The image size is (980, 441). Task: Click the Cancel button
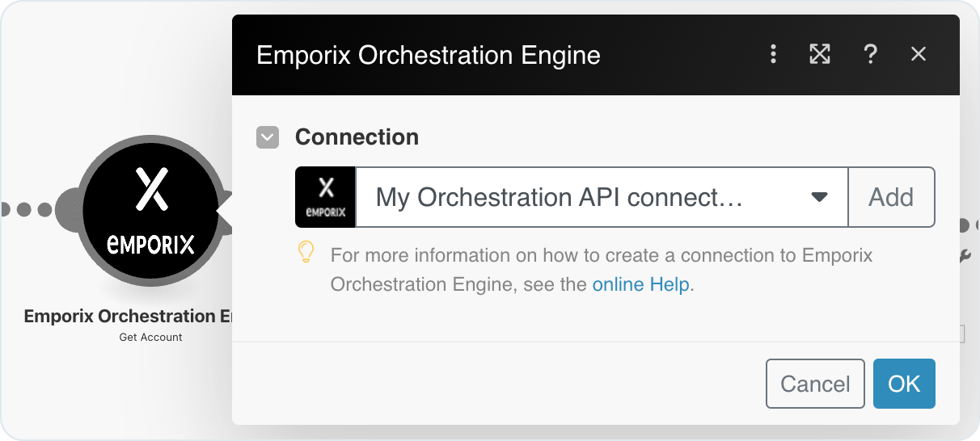pos(815,384)
